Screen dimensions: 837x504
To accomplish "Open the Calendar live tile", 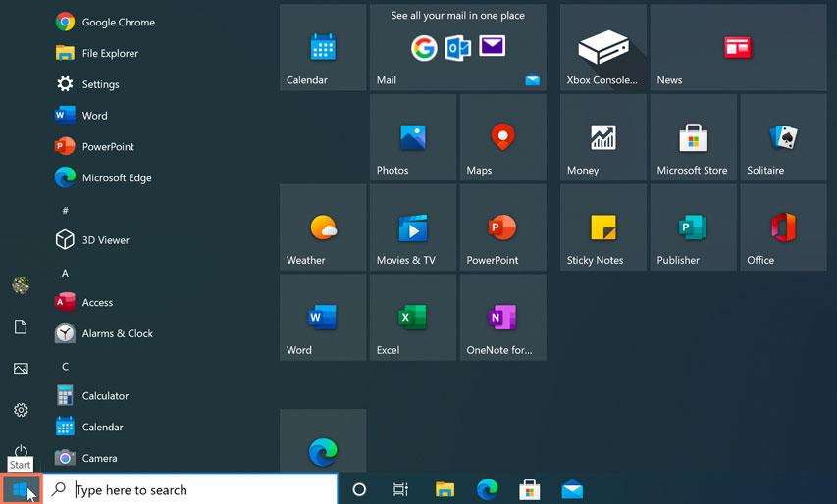I will pos(323,48).
